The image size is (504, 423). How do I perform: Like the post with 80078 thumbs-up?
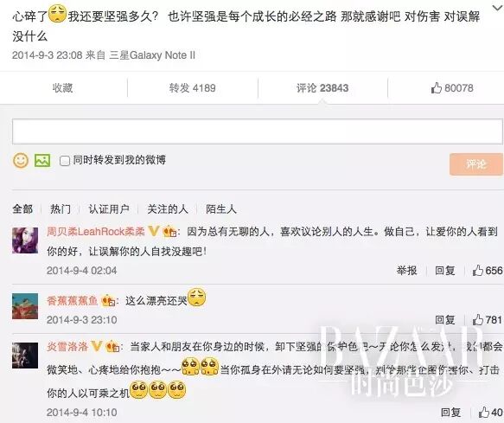[x=452, y=88]
